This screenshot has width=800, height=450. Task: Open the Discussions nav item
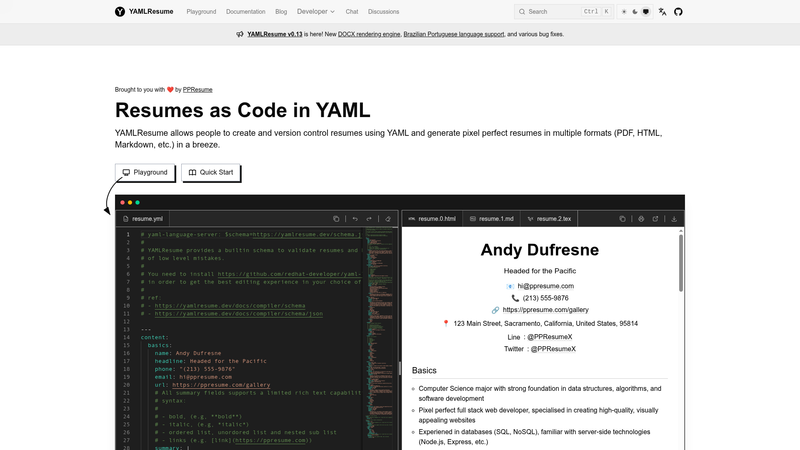383,12
